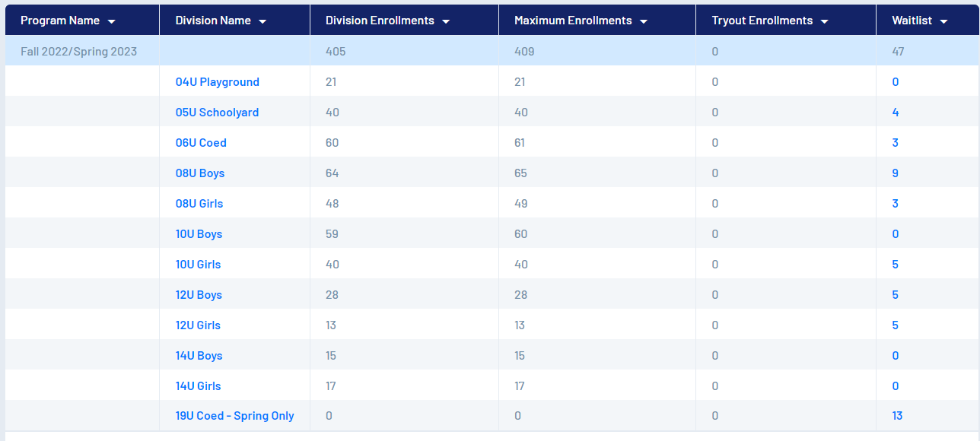Select 14U Girls division link
980x441 pixels.
tap(198, 386)
